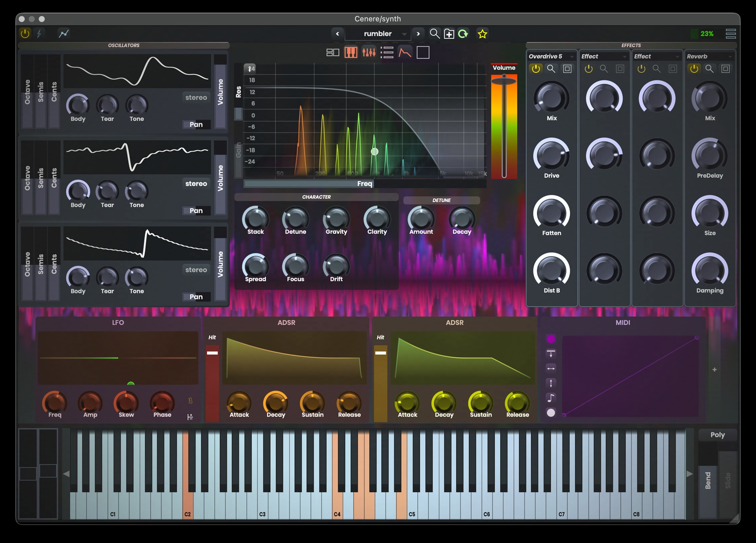756x543 pixels.
Task: Click the MIDI down-arrow-from-bar icon
Action: click(551, 354)
